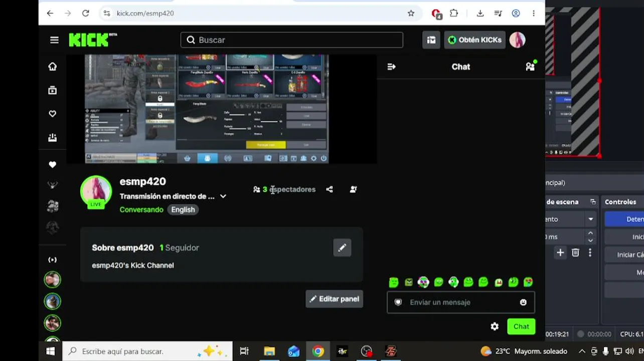The image size is (644, 361).
Task: Open Following outlined heart icon in sidebar
Action: [x=52, y=114]
